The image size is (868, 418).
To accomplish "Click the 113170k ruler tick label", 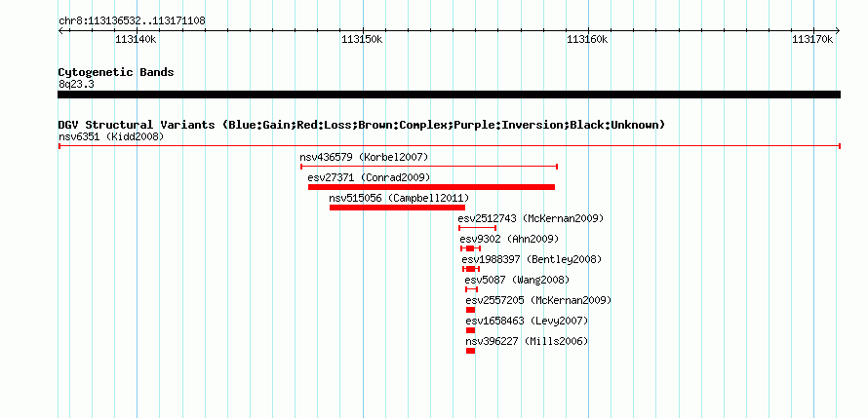I will [812, 39].
